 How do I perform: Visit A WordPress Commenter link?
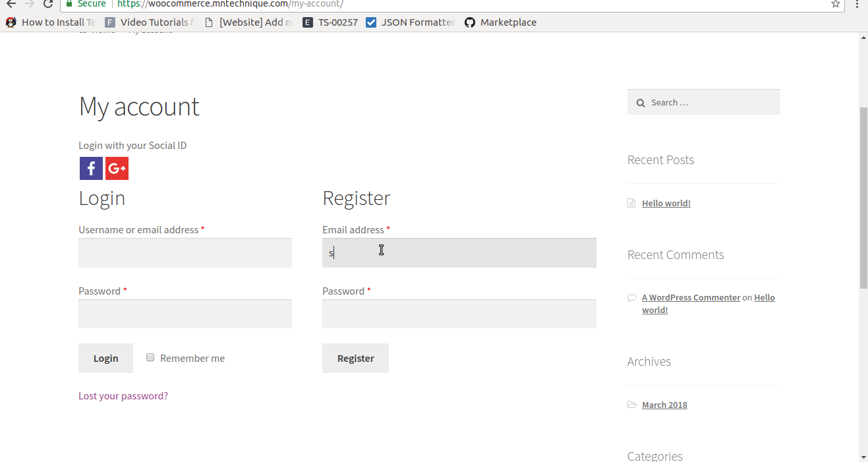click(x=691, y=298)
